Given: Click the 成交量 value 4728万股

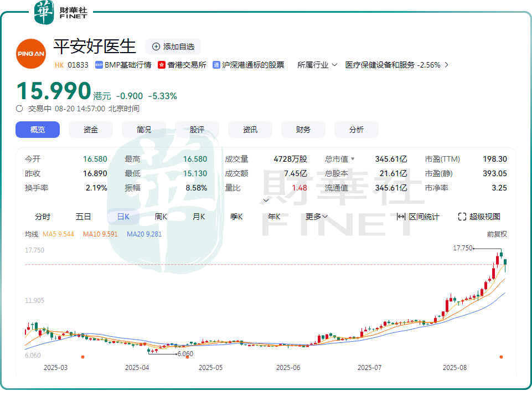Looking at the screenshot, I should (291, 159).
